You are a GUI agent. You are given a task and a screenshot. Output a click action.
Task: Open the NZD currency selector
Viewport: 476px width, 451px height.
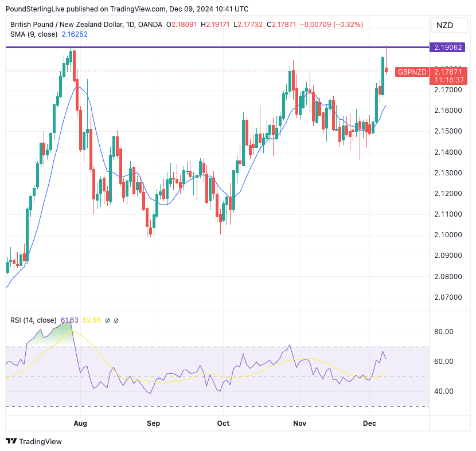pyautogui.click(x=444, y=25)
